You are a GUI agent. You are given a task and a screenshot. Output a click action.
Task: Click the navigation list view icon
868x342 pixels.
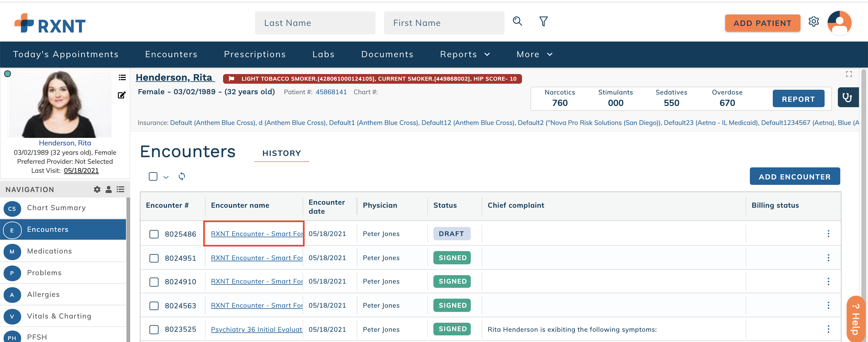(x=121, y=189)
